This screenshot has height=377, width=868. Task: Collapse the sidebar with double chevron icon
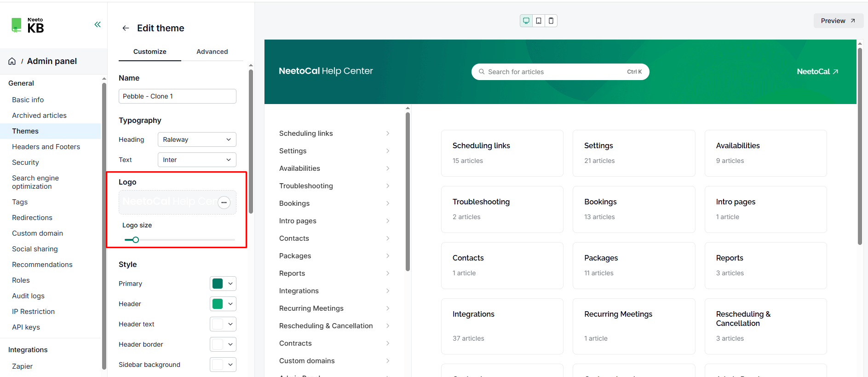(x=98, y=24)
